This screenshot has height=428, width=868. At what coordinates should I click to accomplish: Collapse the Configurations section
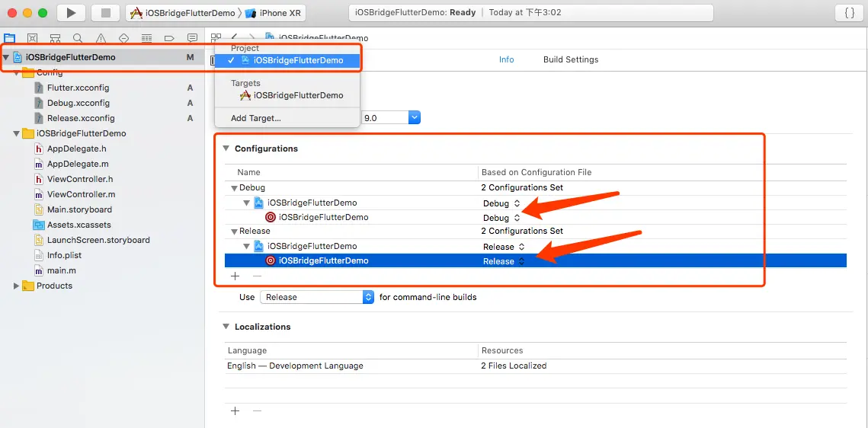click(226, 149)
